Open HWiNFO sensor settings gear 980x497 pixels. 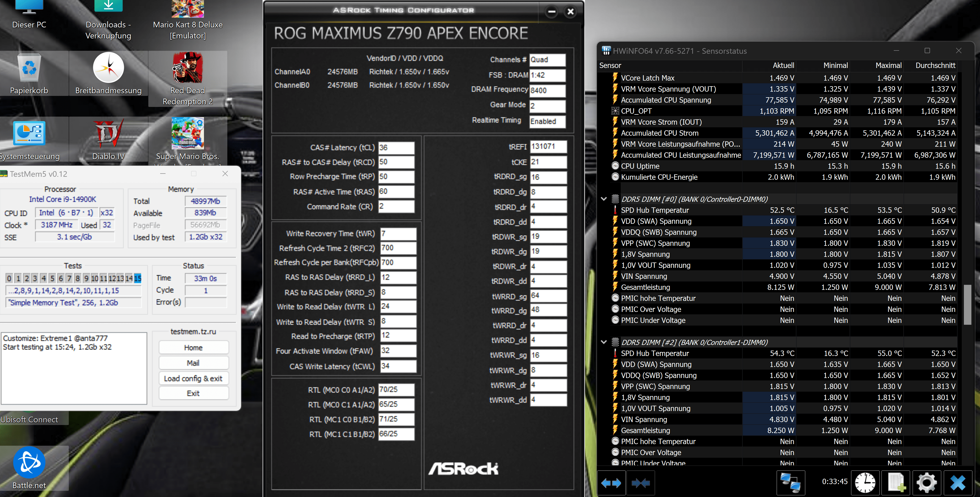[926, 483]
